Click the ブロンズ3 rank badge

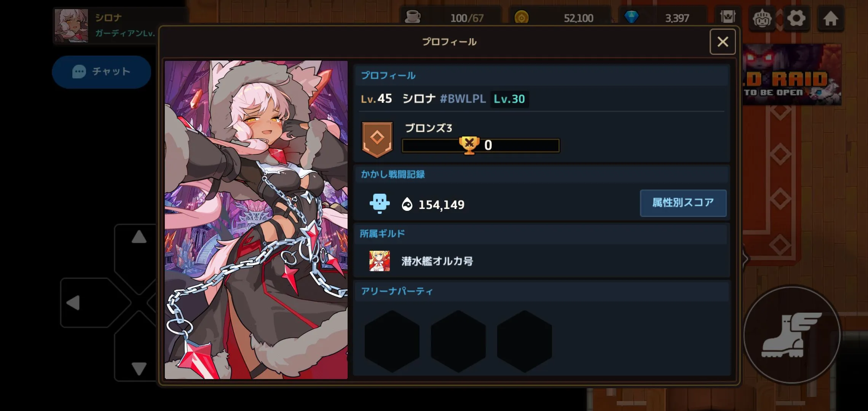pos(377,139)
